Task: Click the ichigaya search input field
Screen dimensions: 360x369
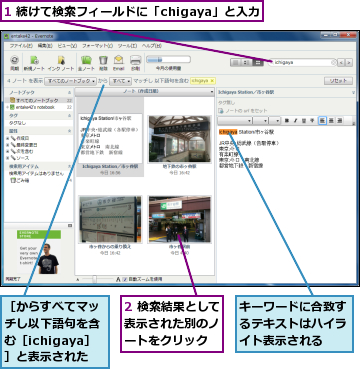Action: click(x=302, y=62)
